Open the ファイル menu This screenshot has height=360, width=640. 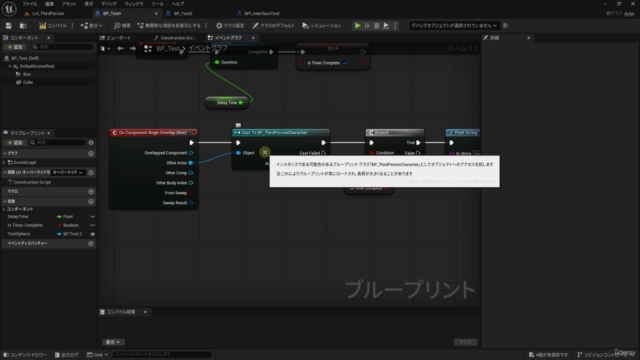coord(29,4)
